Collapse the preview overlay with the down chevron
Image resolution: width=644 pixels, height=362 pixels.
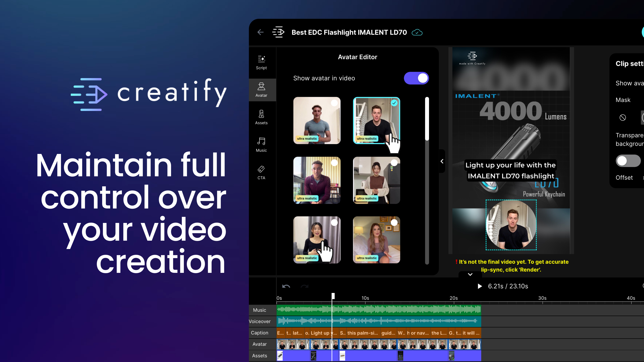[x=470, y=274]
